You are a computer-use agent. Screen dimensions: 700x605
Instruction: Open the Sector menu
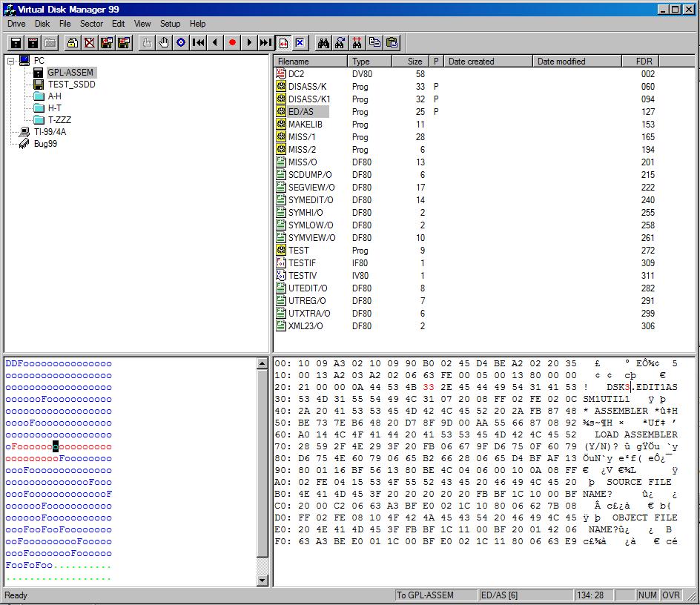point(91,24)
